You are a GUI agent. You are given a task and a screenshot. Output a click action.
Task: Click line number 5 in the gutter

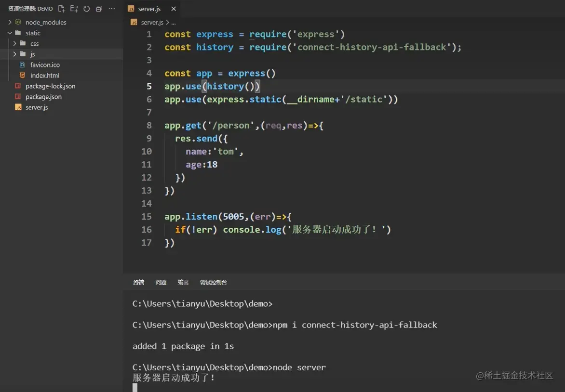point(149,86)
